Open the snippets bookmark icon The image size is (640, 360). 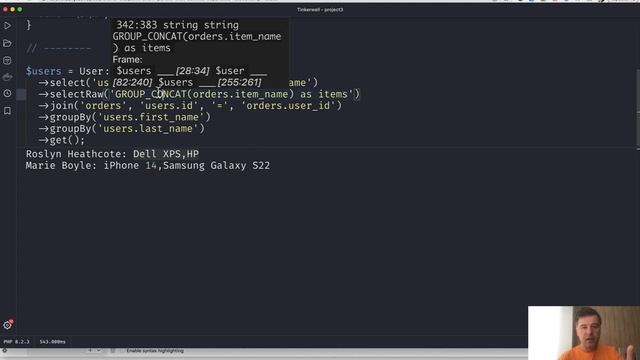(x=7, y=111)
